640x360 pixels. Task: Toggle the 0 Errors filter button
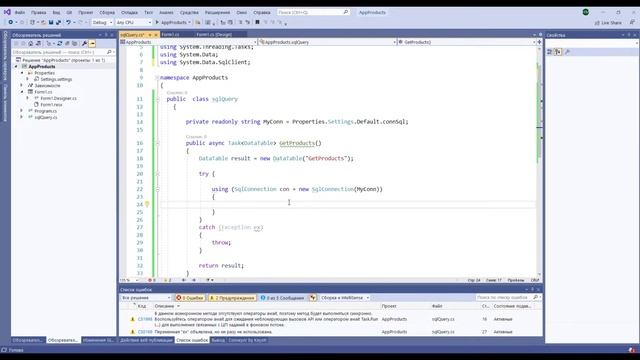(190, 298)
